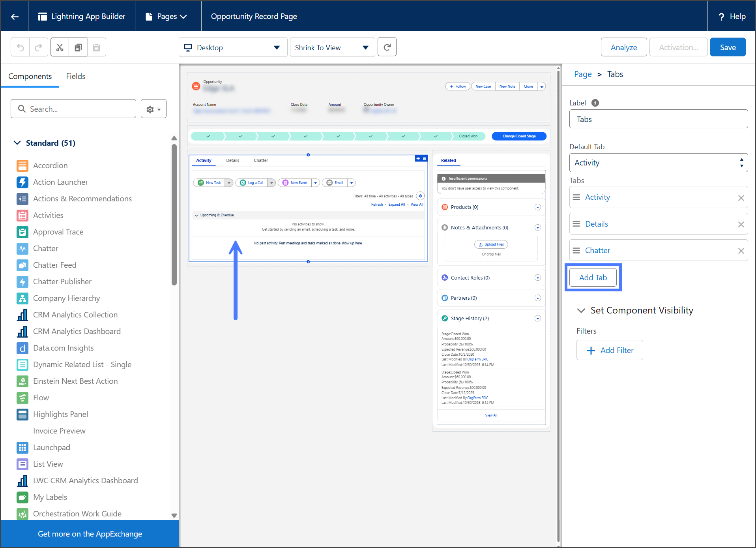Open the component search settings gear
Screen dimensions: 756x548
pyautogui.click(x=153, y=109)
